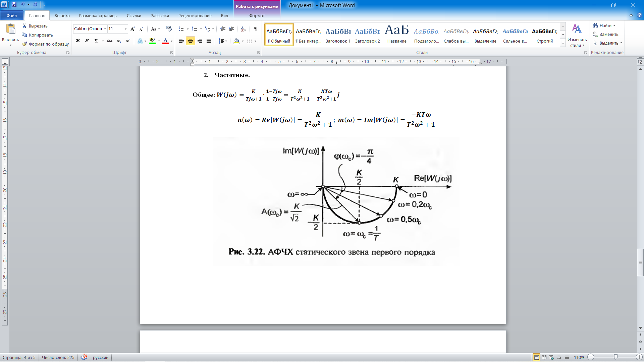This screenshot has width=644, height=362.
Task: Apply the Заголовок 1 style
Action: pos(338,35)
